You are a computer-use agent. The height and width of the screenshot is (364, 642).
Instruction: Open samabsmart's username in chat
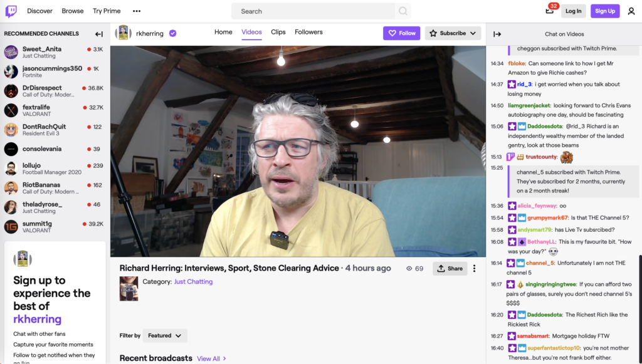point(533,336)
